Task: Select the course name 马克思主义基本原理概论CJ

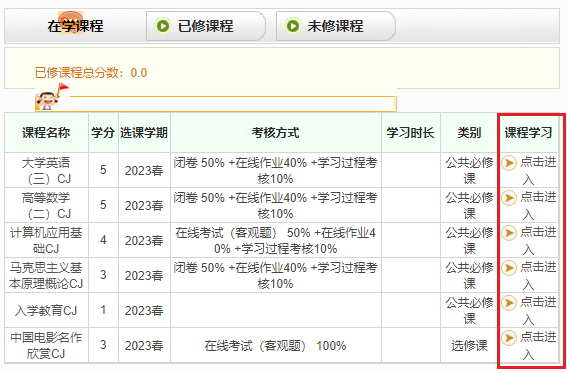Action: [46, 275]
